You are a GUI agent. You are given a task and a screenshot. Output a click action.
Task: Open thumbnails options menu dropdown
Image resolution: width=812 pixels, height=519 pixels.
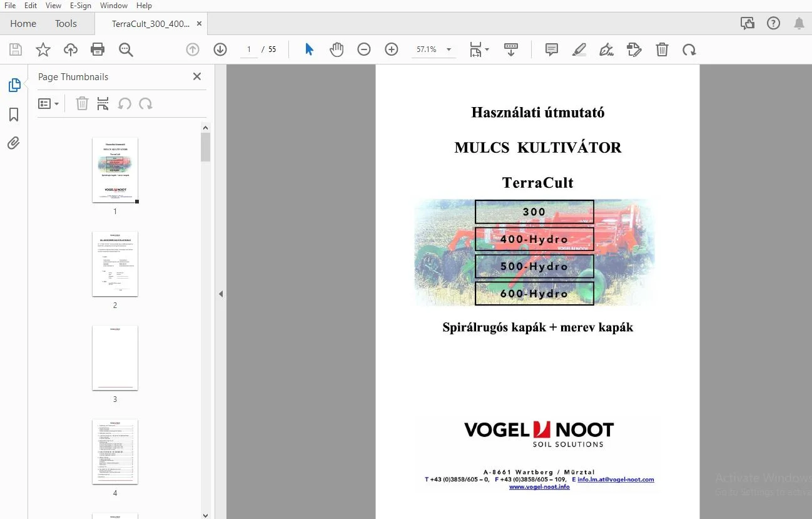48,104
